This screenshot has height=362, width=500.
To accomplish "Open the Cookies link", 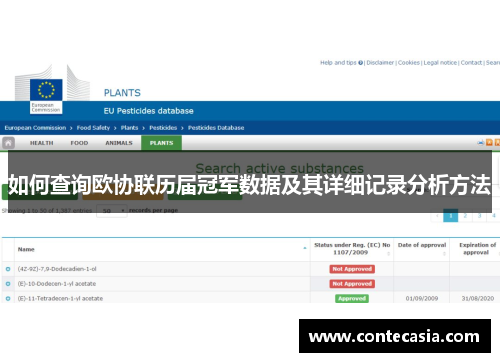I will pos(409,63).
